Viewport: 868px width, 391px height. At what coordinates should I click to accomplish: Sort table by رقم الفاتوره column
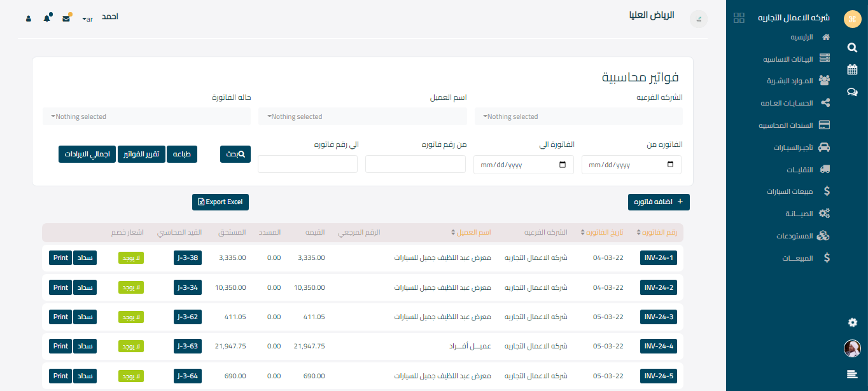tap(656, 233)
